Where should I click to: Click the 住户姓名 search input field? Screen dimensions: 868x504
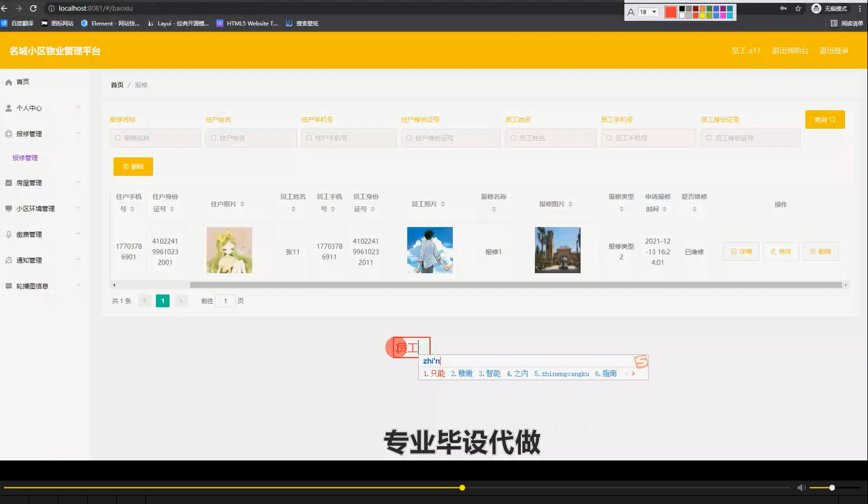coord(251,137)
